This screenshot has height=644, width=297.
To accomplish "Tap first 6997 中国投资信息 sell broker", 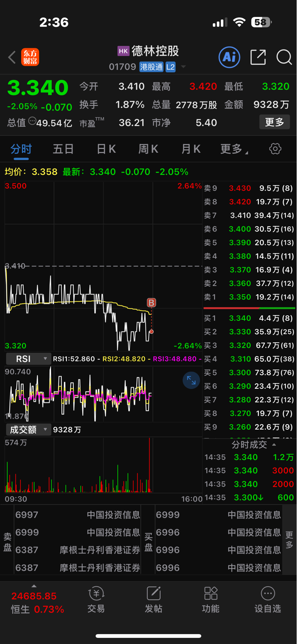I will tap(78, 515).
